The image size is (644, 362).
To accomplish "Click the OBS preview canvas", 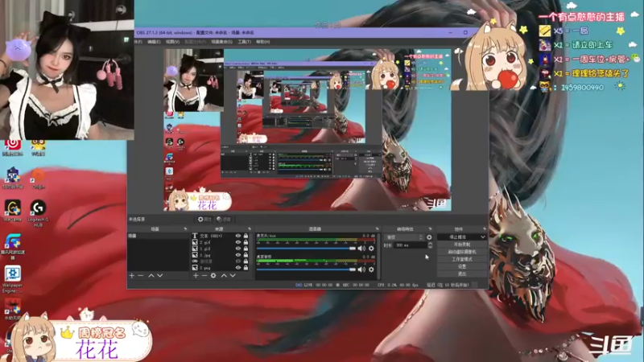I will pyautogui.click(x=308, y=130).
